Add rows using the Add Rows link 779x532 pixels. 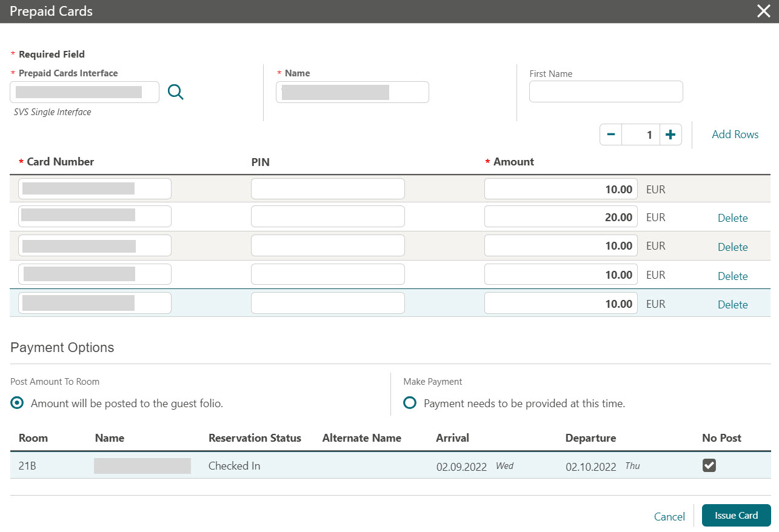[735, 134]
